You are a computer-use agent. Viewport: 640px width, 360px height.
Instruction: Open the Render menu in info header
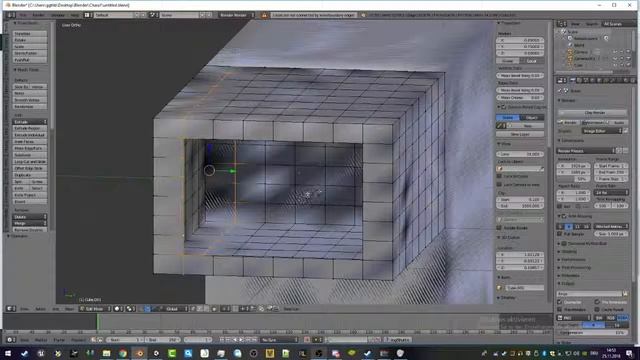[38, 15]
